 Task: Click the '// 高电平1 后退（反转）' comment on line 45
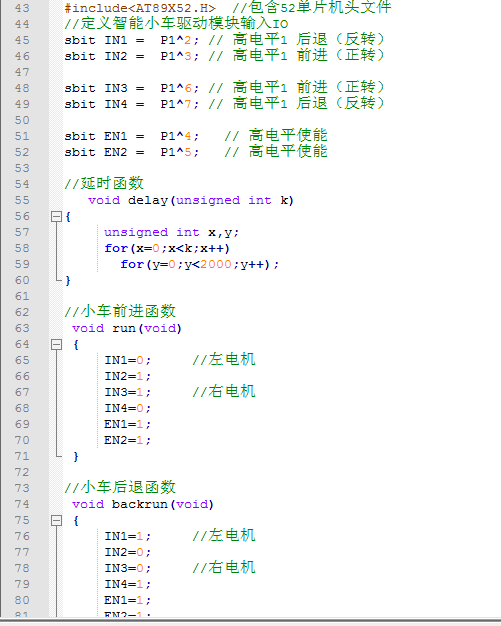pyautogui.click(x=296, y=40)
